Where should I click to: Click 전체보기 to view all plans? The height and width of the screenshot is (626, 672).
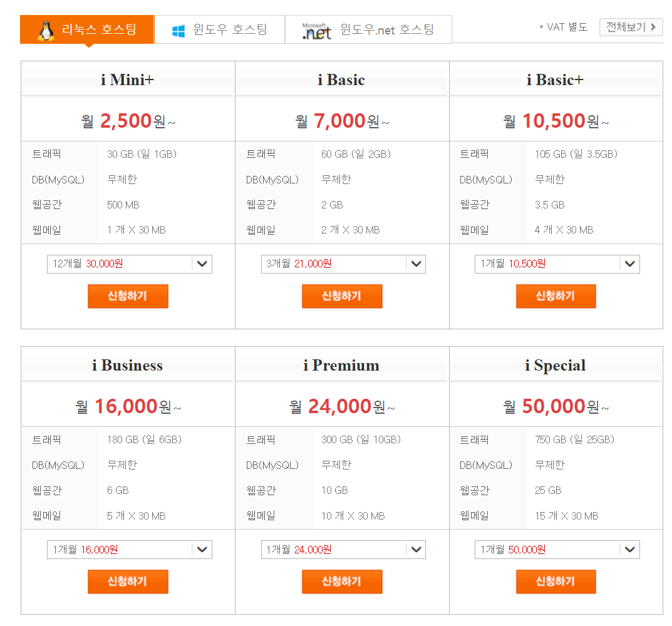pos(629,27)
